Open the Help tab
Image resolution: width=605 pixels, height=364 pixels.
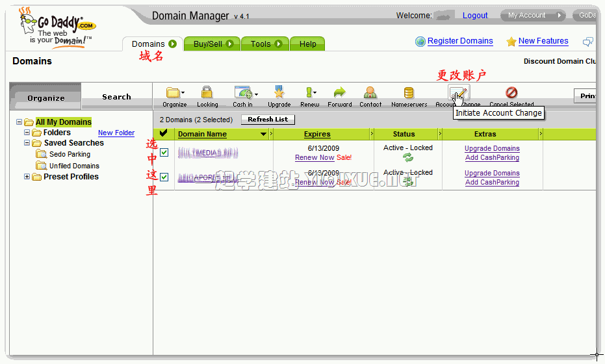click(x=307, y=44)
